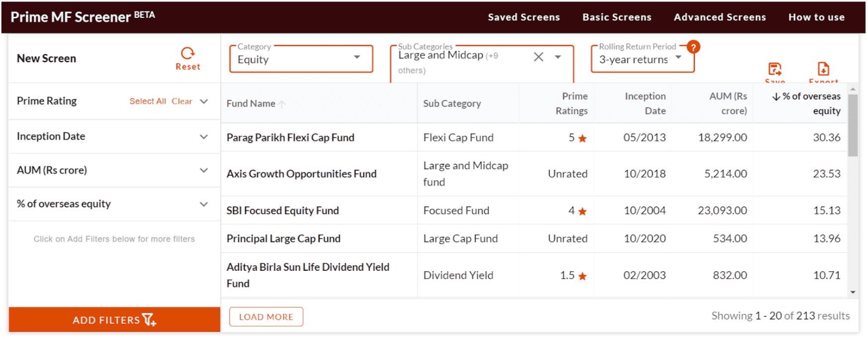Open the Rolling Return Period dropdown
This screenshot has width=868, height=339.
coord(642,59)
